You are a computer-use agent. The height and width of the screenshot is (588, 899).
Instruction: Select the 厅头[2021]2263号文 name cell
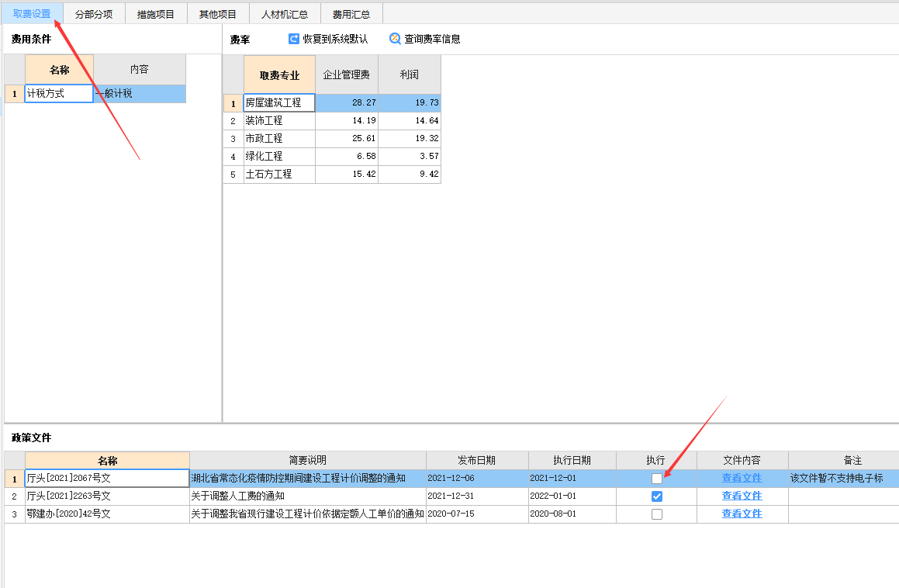(x=107, y=496)
